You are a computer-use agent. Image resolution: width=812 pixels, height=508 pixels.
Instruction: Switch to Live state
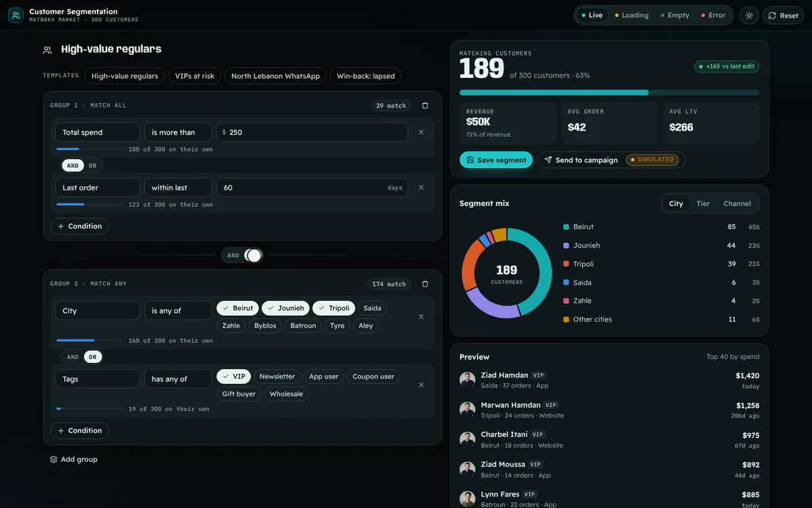click(592, 15)
